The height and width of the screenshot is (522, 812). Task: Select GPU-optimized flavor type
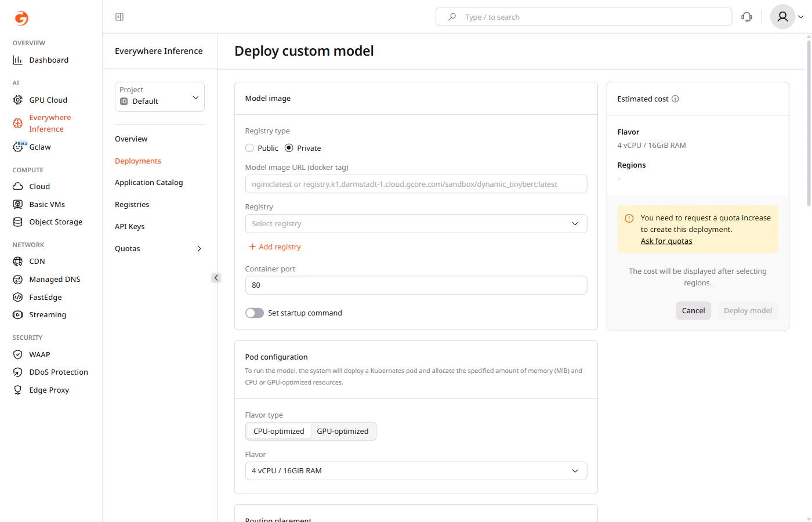tap(343, 431)
